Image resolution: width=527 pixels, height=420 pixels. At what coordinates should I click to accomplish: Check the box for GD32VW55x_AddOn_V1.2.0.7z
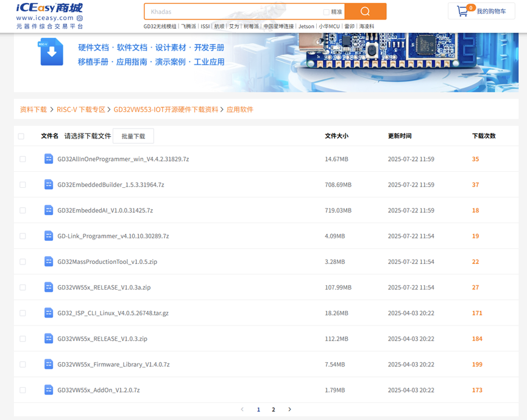23,390
